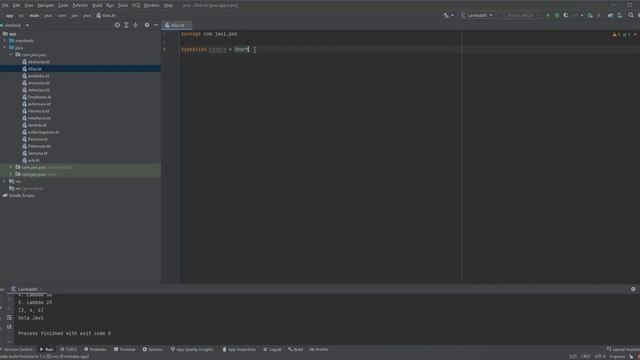This screenshot has height=360, width=640.
Task: Click the Collapse All icon in project panel
Action: point(136,25)
